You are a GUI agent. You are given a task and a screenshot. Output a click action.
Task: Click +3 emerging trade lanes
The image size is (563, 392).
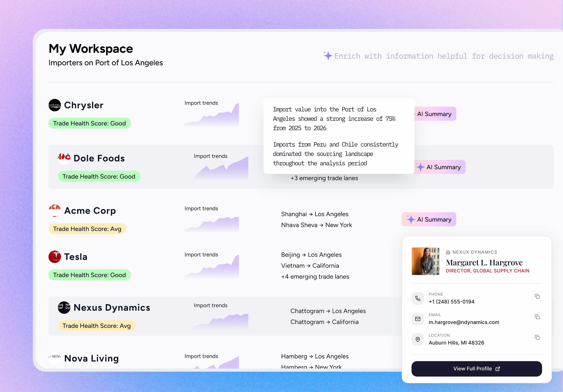click(x=324, y=178)
